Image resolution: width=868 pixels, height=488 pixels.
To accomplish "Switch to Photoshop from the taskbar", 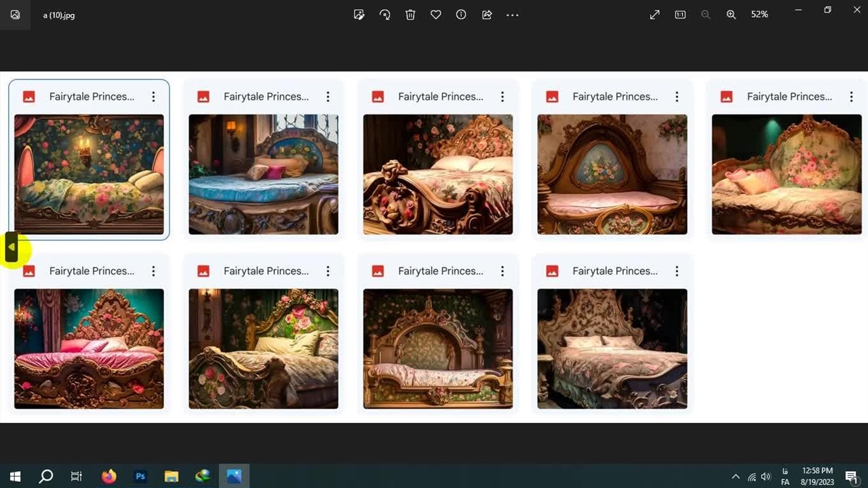I will 140,476.
